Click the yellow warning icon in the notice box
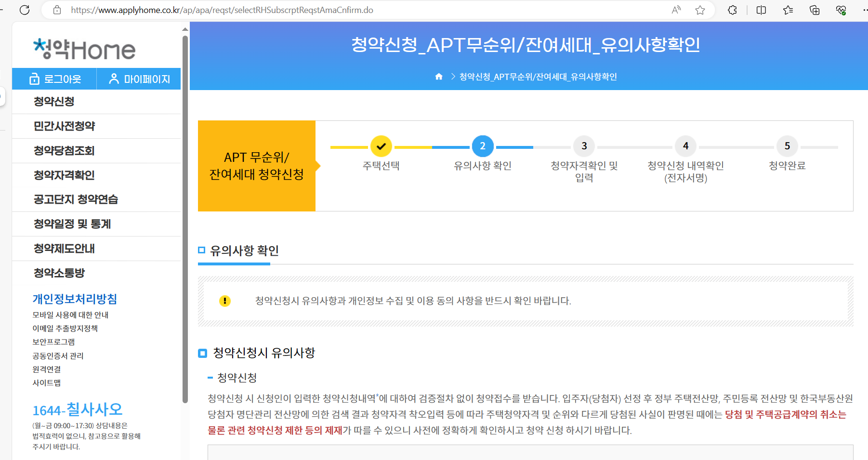Viewport: 868px width, 460px height. pyautogui.click(x=224, y=301)
